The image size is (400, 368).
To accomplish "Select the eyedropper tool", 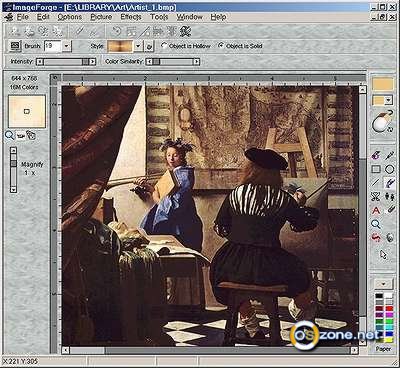I will (390, 155).
